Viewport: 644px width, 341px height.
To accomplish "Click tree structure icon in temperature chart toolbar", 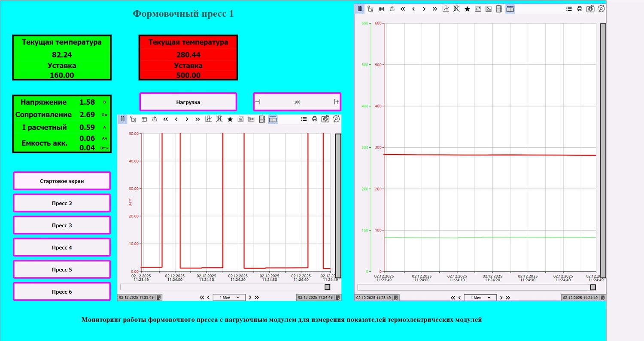I will point(371,9).
